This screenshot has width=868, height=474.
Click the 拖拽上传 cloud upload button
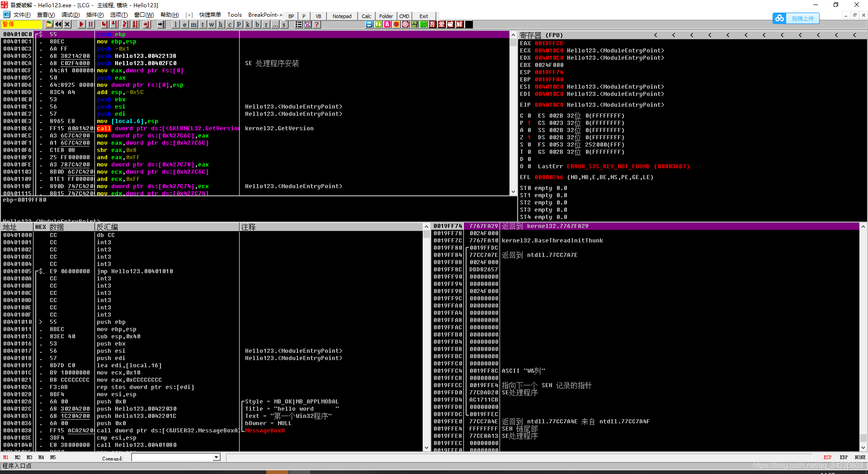click(796, 18)
